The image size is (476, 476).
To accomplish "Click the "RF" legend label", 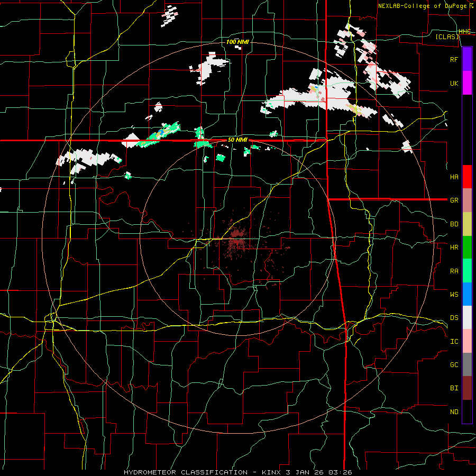I will (454, 59).
